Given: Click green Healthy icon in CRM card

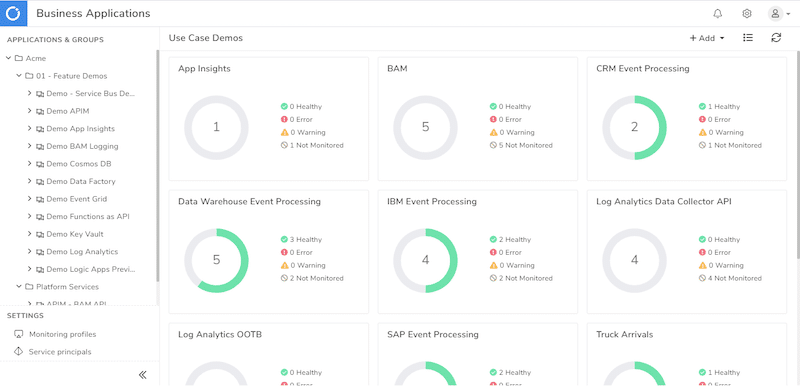Looking at the screenshot, I should [x=703, y=107].
